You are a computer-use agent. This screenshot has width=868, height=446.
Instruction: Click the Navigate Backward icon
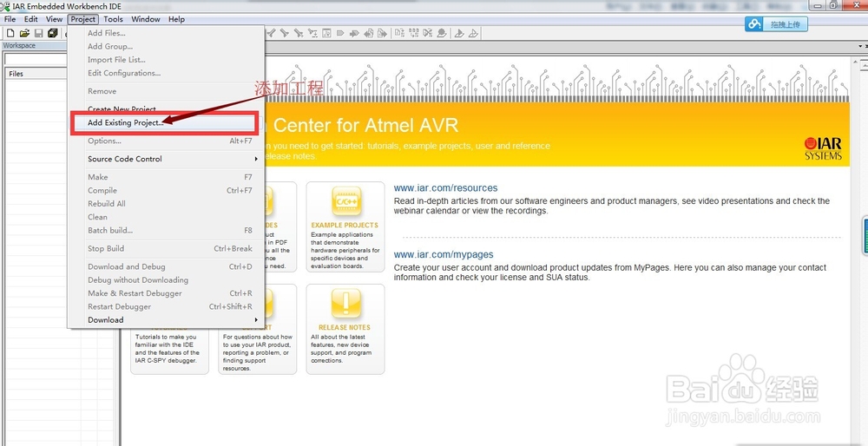click(368, 33)
